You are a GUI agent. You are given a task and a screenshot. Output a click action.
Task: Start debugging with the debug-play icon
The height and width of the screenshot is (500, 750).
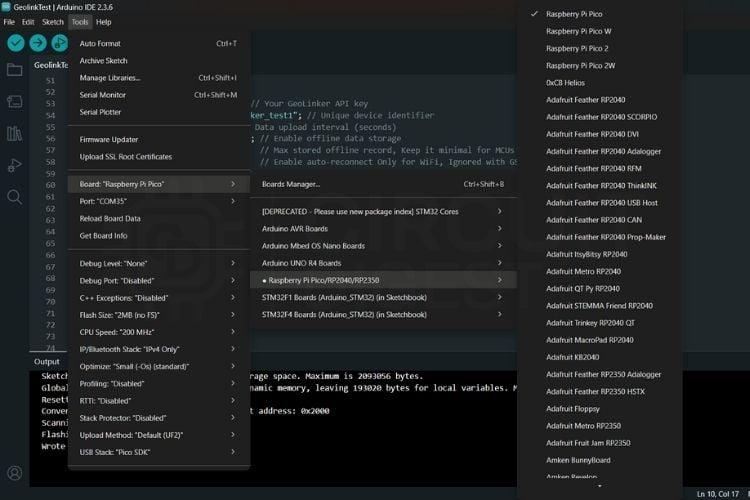pos(60,43)
